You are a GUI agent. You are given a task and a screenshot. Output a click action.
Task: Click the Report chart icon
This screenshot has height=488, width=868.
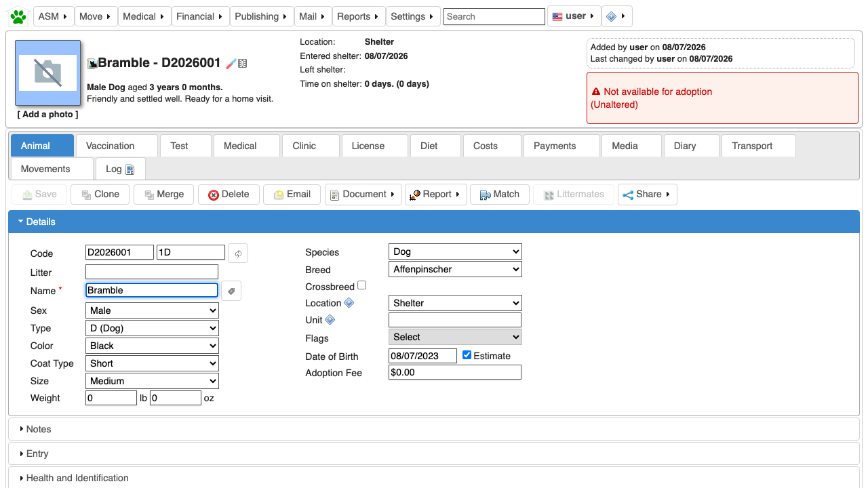[x=415, y=195]
